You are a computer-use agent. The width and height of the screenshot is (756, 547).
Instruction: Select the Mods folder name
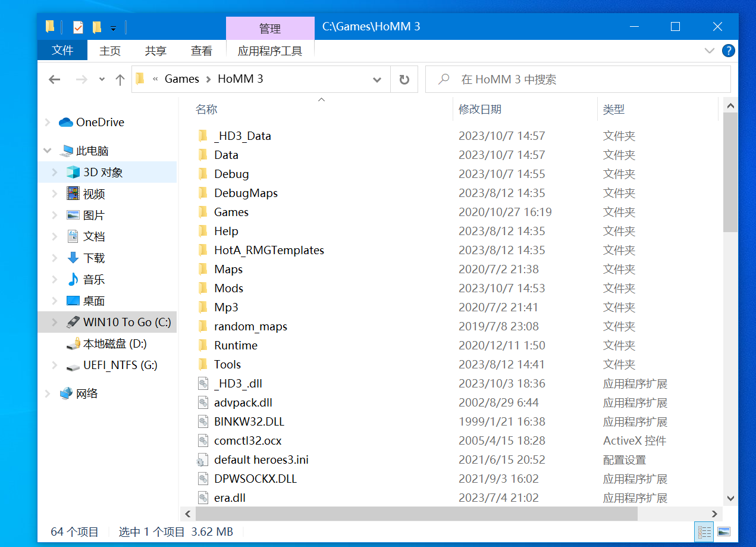click(x=228, y=289)
